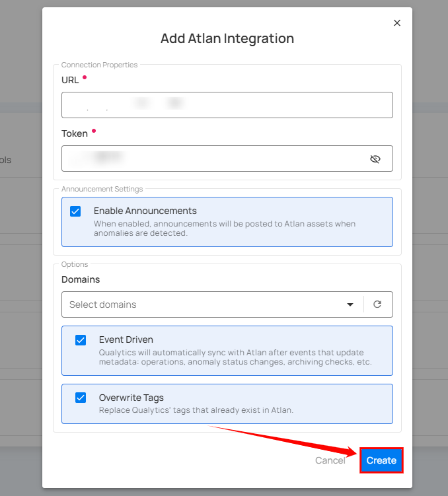Uncheck Overwrite Tags checkbox
This screenshot has width=448, height=496.
81,398
